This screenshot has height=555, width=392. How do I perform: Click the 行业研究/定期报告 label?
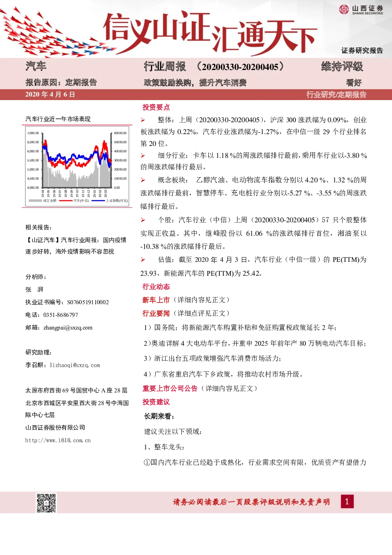(336, 95)
